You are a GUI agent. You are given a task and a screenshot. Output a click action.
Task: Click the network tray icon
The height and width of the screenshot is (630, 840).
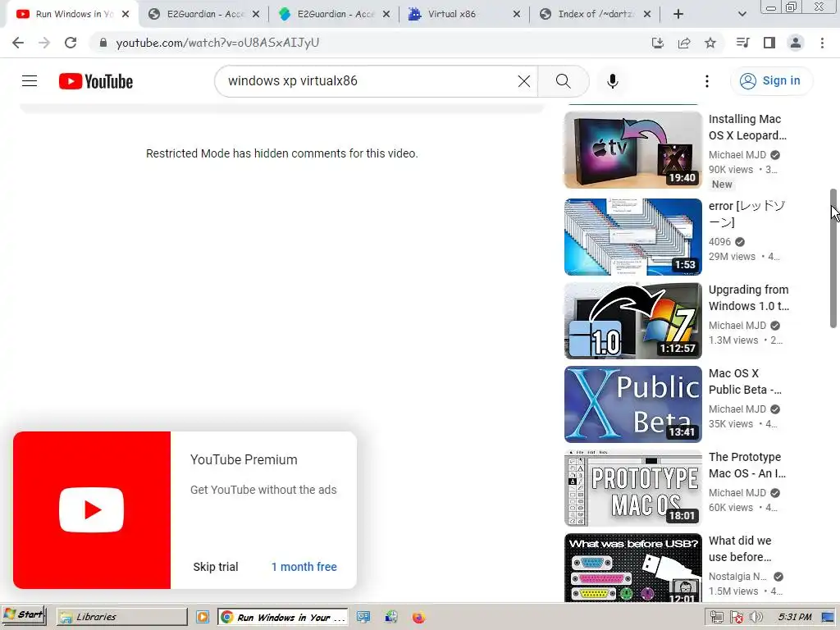coord(717,617)
